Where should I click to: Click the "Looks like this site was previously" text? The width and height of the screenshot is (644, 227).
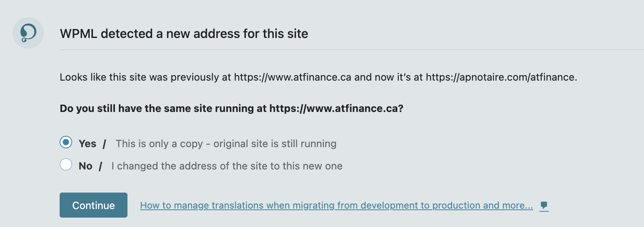(x=145, y=77)
